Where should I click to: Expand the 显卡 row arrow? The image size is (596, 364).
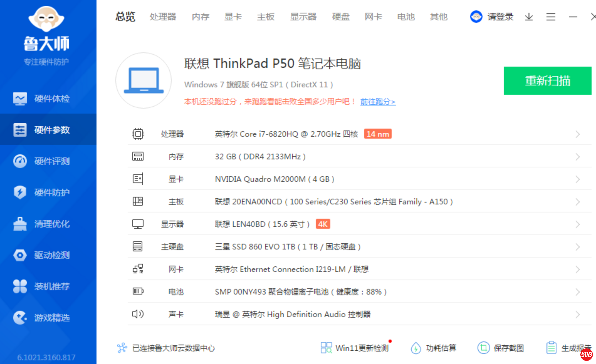coord(578,179)
